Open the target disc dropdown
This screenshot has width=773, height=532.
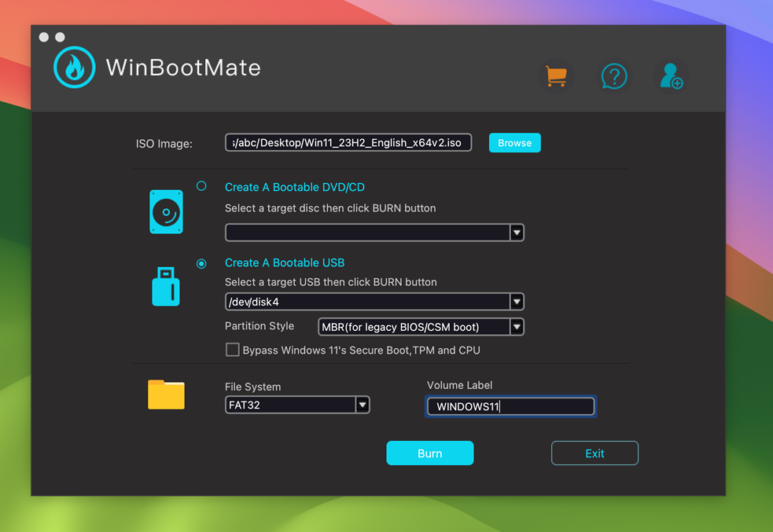[x=517, y=232]
